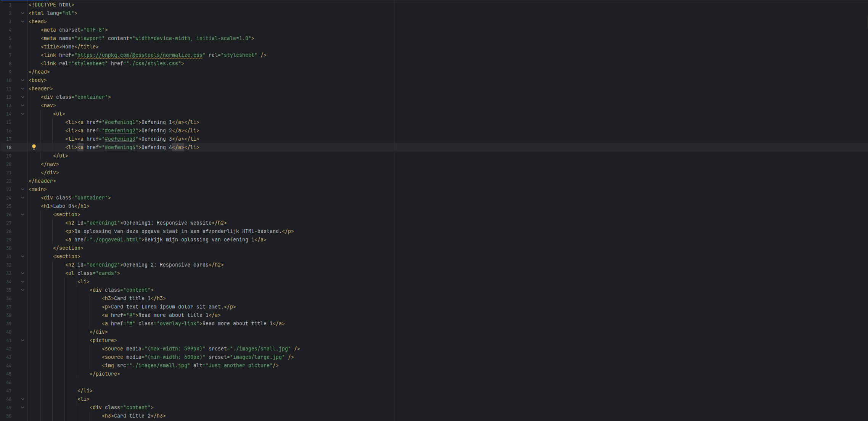Click line number 46 in the gutter
868x421 pixels.
tap(9, 382)
